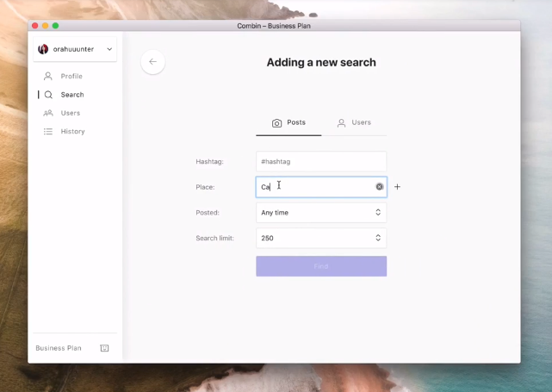Click the Business Plan card icon
Image resolution: width=552 pixels, height=392 pixels.
click(104, 348)
